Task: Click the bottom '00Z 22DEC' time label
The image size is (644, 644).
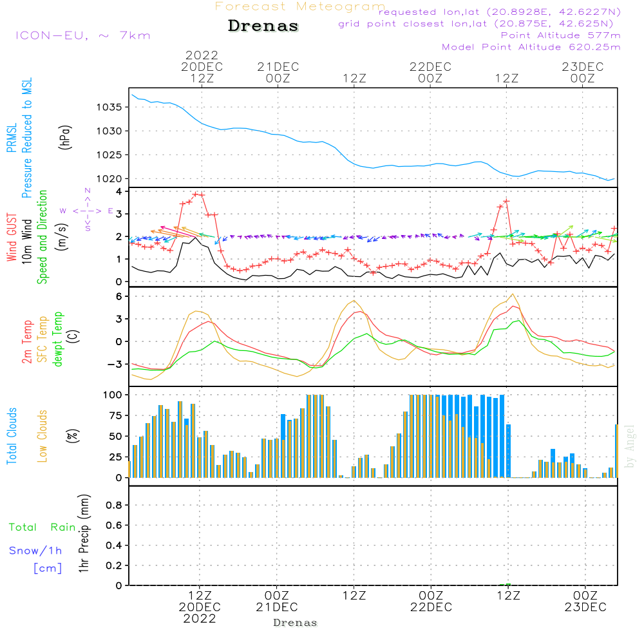Action: [431, 601]
